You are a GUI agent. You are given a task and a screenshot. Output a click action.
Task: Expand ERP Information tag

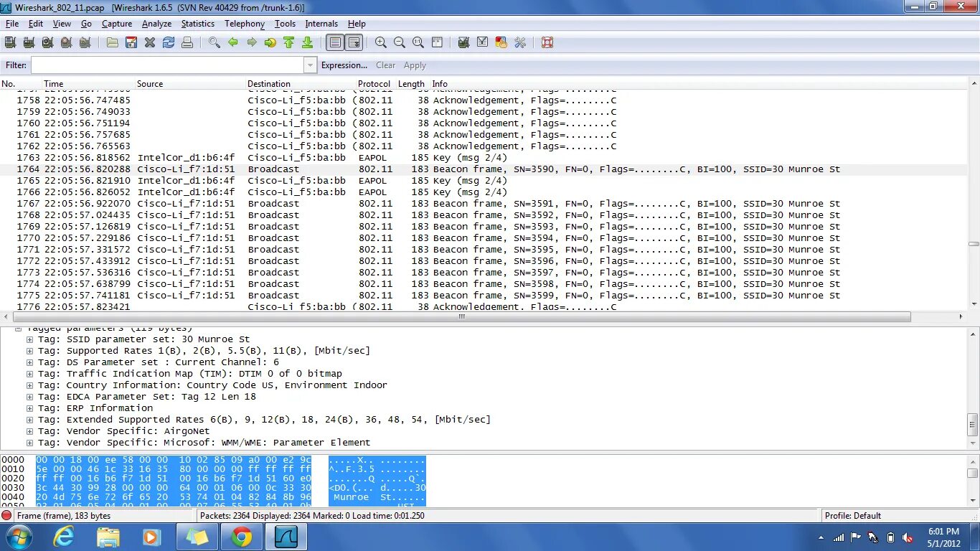(30, 408)
